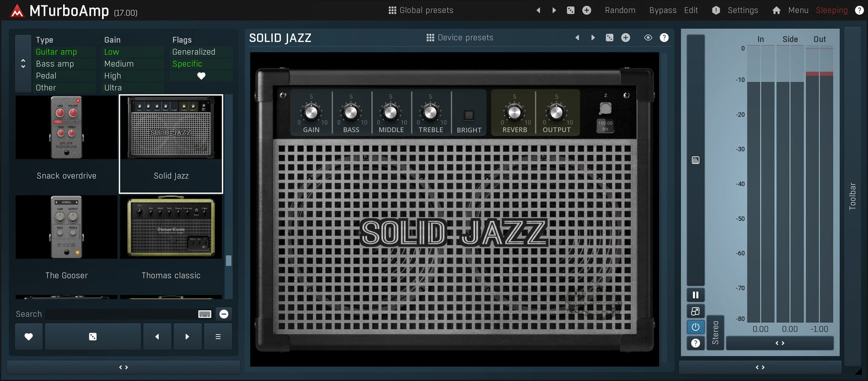Screen dimensions: 868x381
Task: Toggle the power button beside the meters
Action: click(695, 327)
